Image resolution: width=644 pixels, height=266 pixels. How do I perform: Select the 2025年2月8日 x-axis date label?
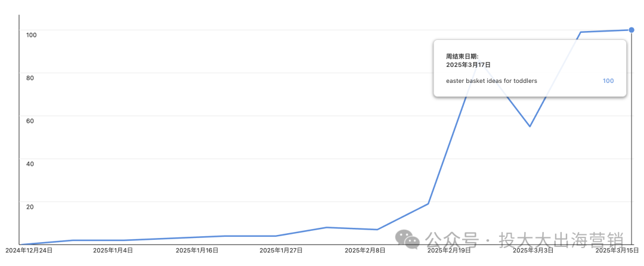pos(365,250)
